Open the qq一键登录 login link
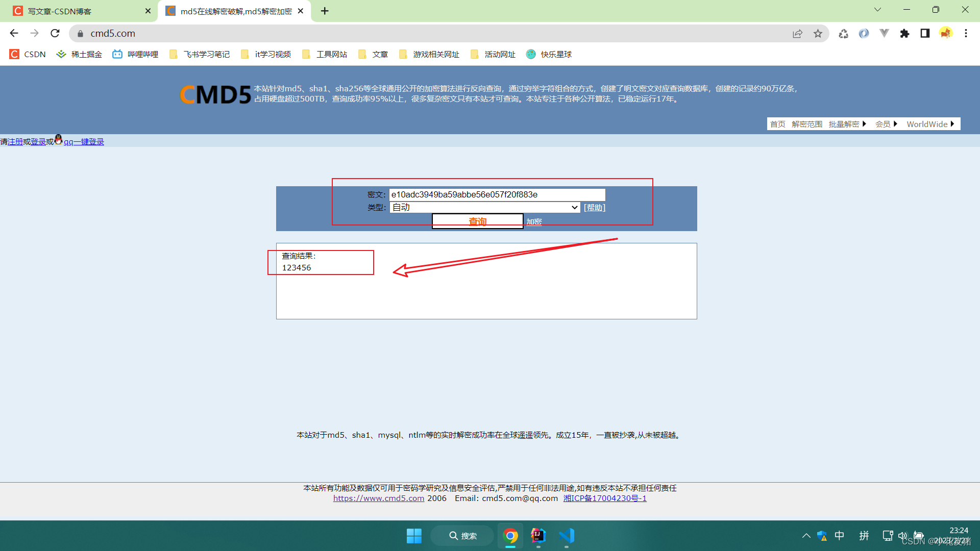The width and height of the screenshot is (980, 551). [x=84, y=142]
